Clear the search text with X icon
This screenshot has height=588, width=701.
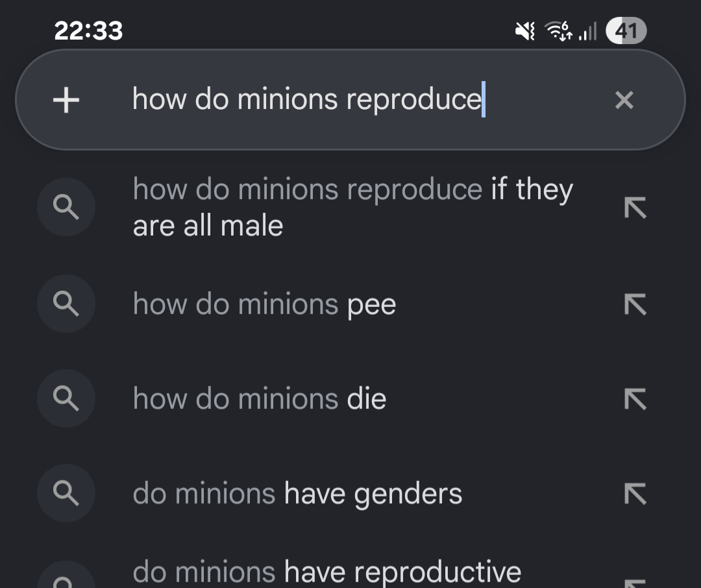pos(624,100)
